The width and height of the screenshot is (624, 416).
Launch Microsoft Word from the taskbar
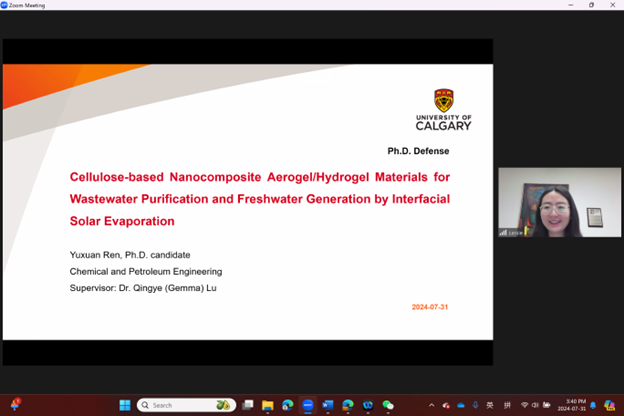(328, 405)
